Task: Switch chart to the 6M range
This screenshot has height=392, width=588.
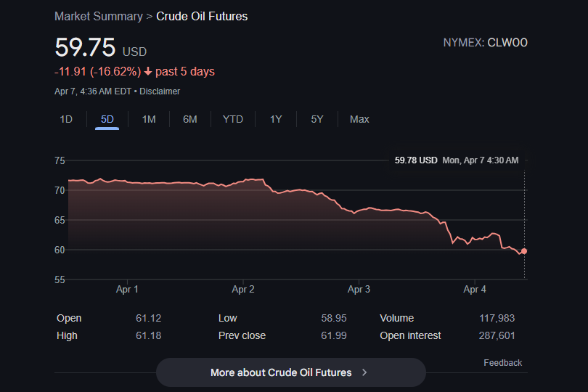Action: tap(189, 119)
